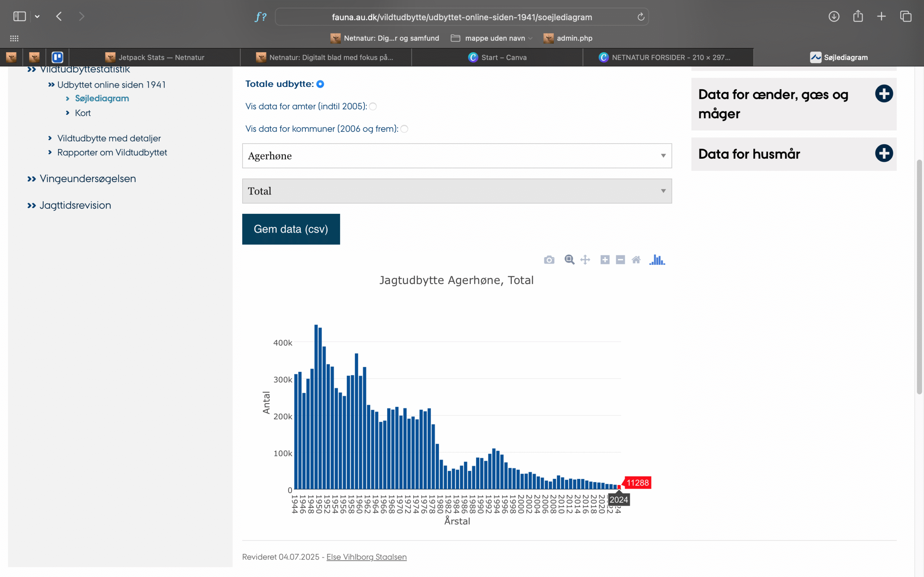924x577 pixels.
Task: Expand Data for ænder, gæs og måger
Action: click(x=884, y=94)
